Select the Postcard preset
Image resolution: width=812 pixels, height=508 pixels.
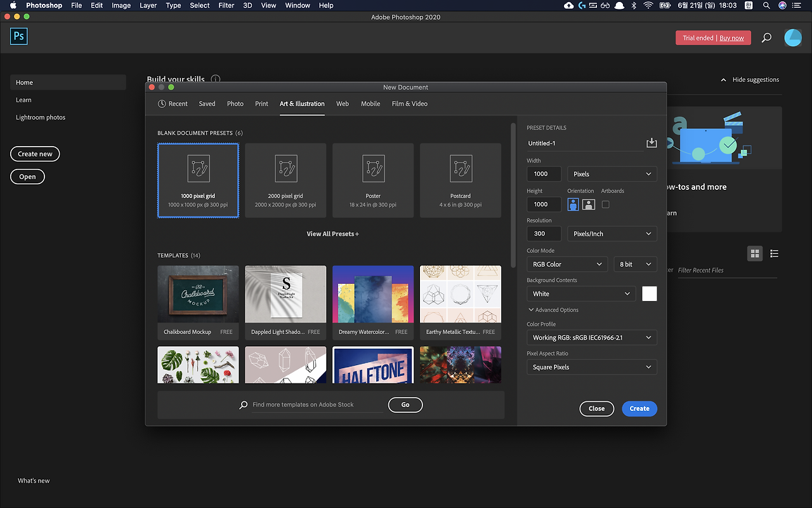coord(461,180)
